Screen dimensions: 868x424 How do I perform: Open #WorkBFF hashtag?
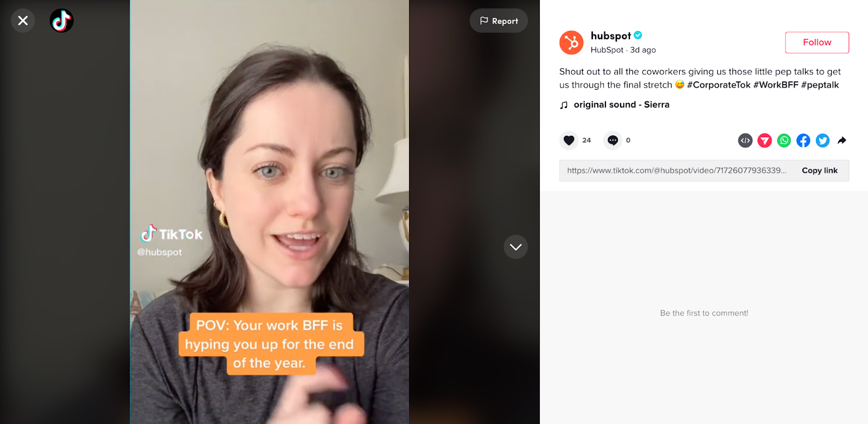[776, 85]
